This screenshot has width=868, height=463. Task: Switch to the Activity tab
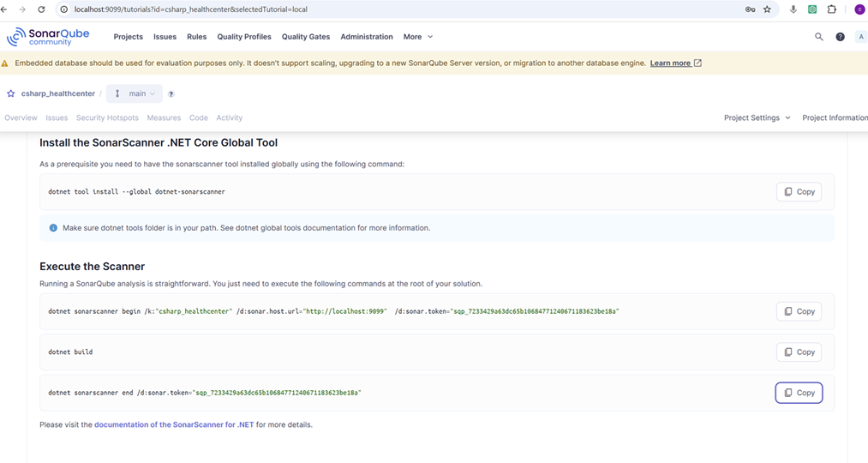coord(229,118)
